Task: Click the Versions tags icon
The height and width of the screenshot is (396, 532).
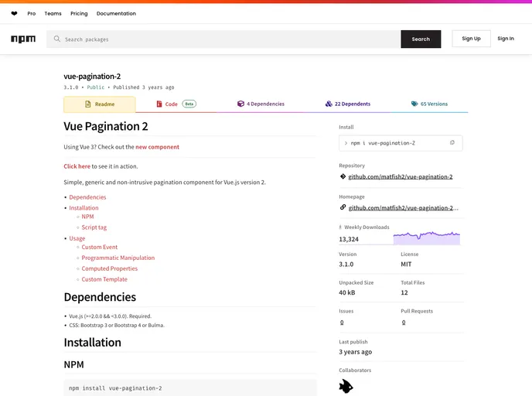Action: coord(414,104)
